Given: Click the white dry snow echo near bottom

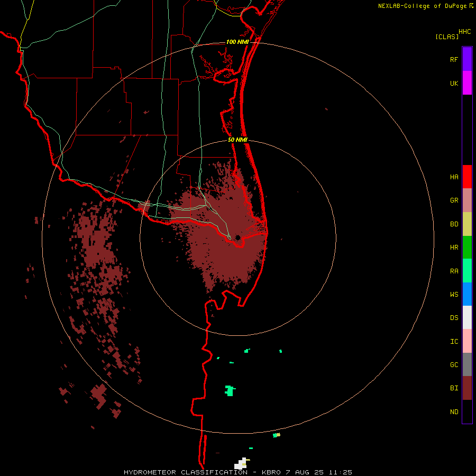Looking at the screenshot, I should click(241, 463).
